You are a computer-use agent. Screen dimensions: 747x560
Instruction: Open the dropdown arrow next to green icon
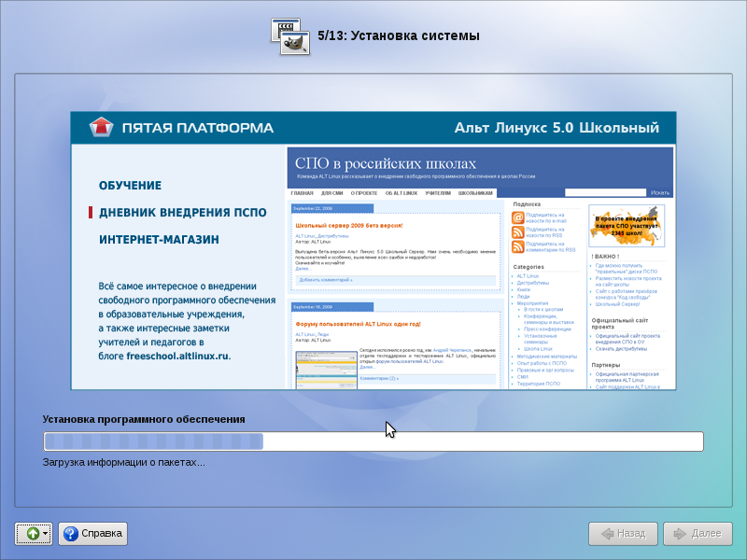(x=46, y=534)
